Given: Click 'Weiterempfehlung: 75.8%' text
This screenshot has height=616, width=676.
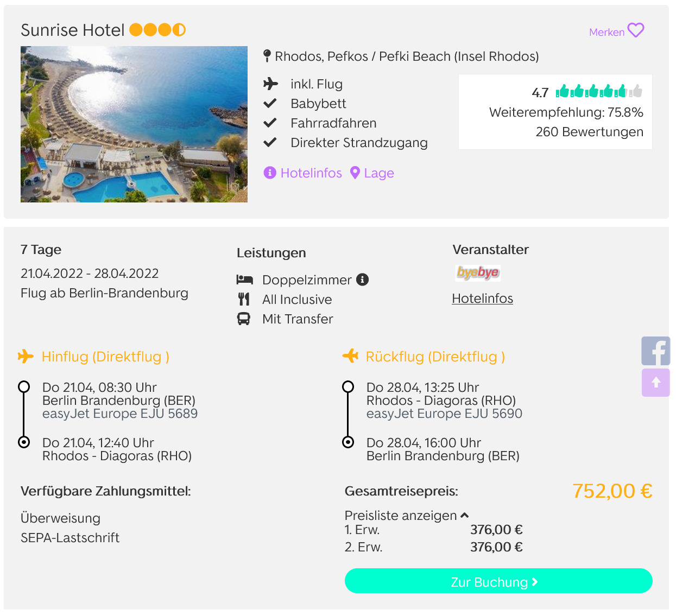Looking at the screenshot, I should pos(566,112).
